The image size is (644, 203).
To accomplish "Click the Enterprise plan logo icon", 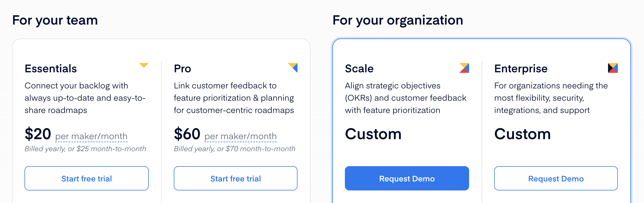I will click(x=612, y=68).
